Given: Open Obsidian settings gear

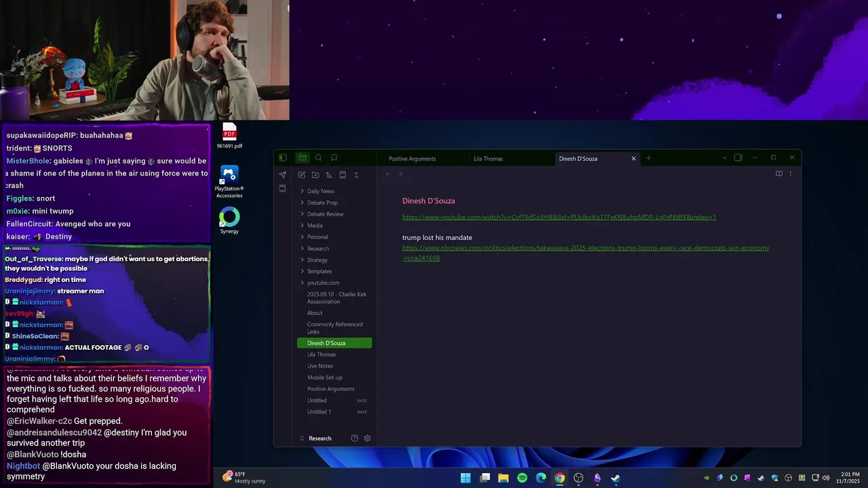Looking at the screenshot, I should [368, 439].
